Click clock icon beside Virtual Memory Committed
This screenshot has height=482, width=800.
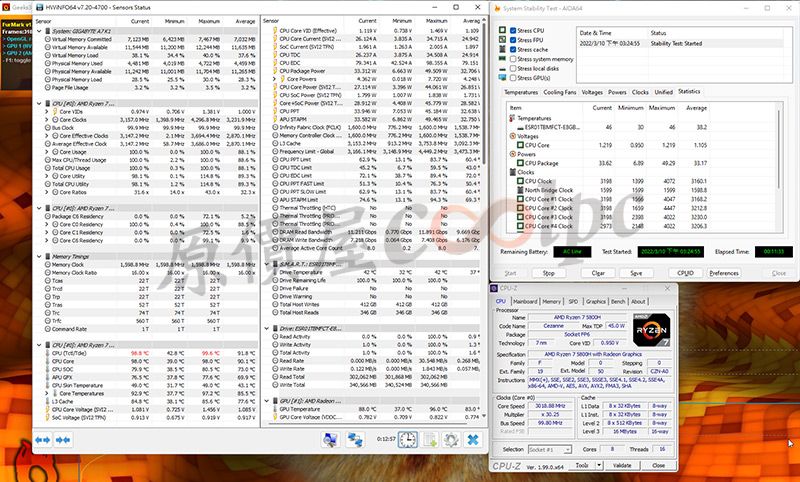click(x=47, y=39)
